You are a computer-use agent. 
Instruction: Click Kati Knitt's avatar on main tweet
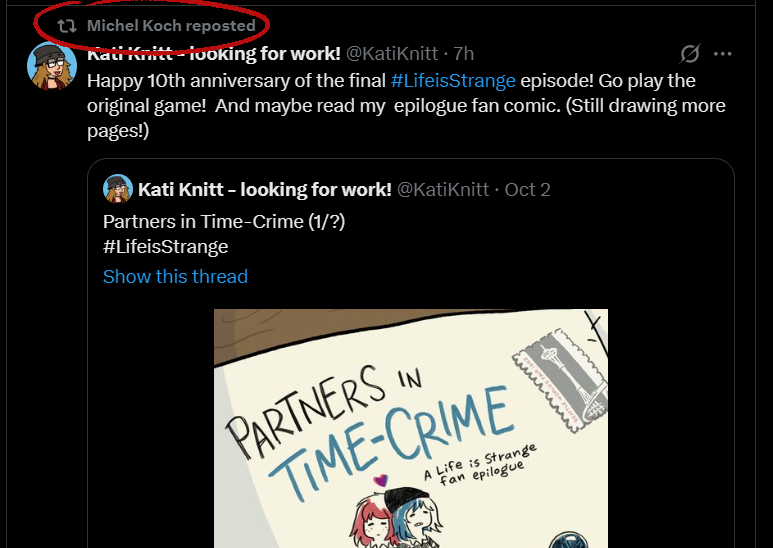click(x=52, y=66)
